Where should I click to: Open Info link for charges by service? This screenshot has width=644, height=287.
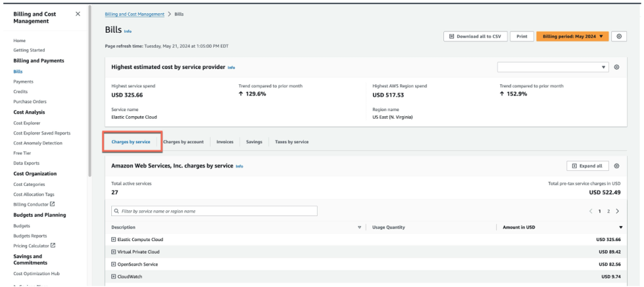click(240, 166)
